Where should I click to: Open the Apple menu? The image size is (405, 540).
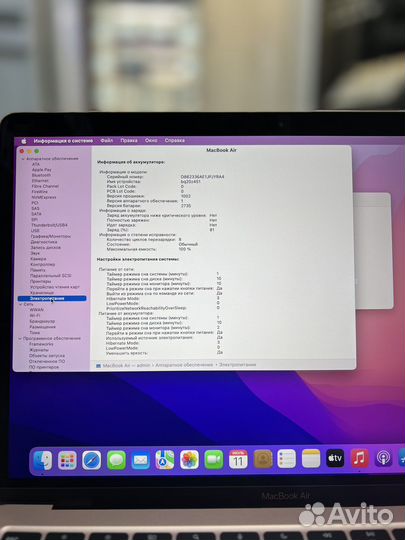(24, 141)
